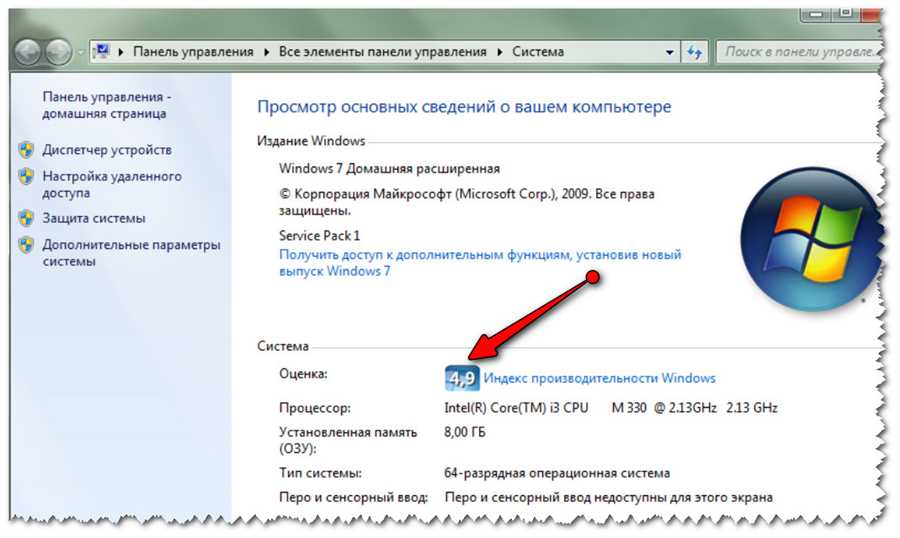Image resolution: width=900 pixels, height=538 pixels.
Task: Open Панель управления - домашняя страница link
Action: (107, 105)
